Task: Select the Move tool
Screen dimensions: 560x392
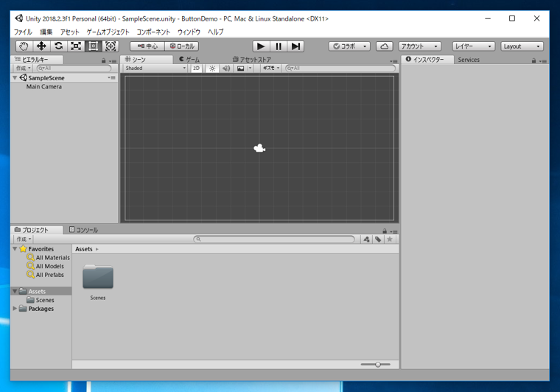Action: [41, 46]
